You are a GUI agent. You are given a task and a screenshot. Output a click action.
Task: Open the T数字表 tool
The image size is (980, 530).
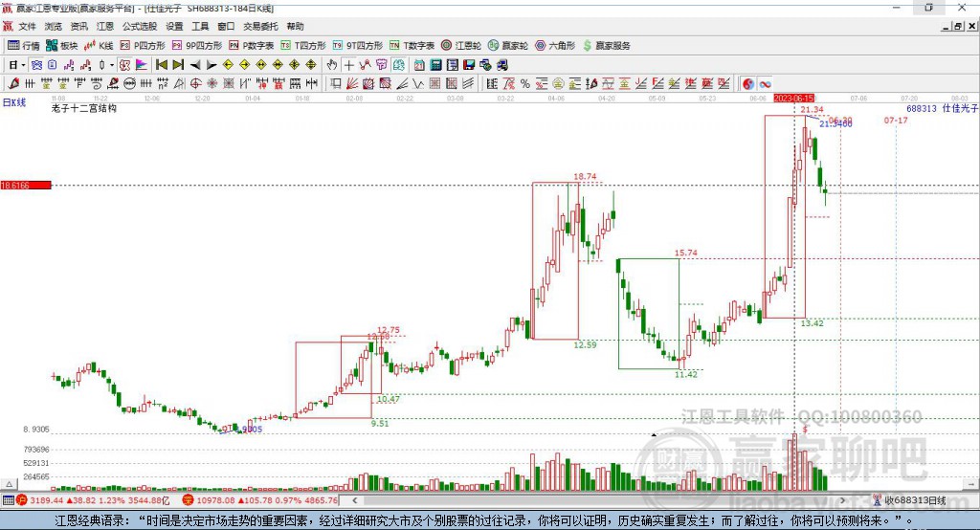[412, 46]
